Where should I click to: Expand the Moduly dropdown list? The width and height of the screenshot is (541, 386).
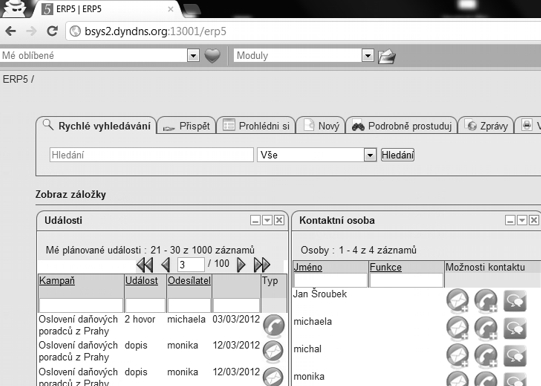pos(368,55)
